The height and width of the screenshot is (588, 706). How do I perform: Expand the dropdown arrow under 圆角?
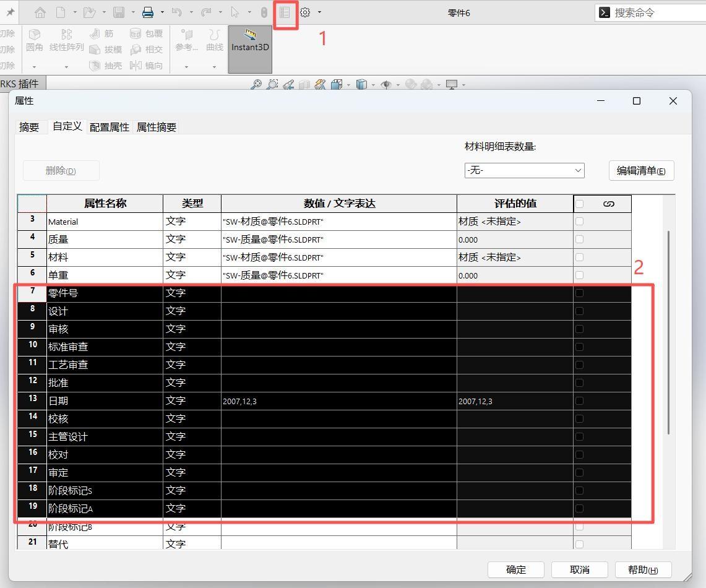(x=34, y=67)
